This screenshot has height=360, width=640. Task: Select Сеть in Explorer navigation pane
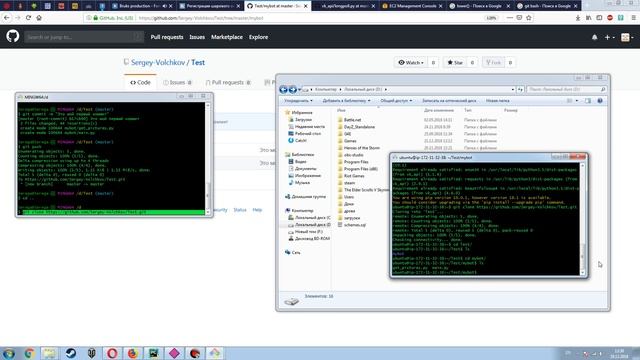[296, 253]
